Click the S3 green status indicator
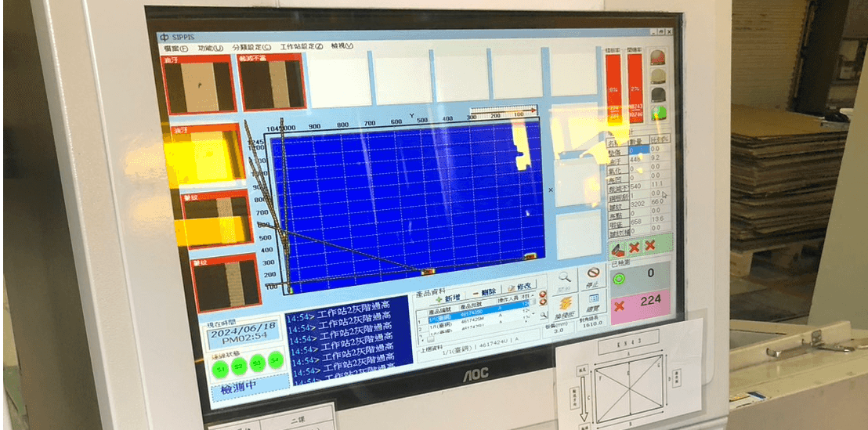The height and width of the screenshot is (430, 868). coord(258,363)
